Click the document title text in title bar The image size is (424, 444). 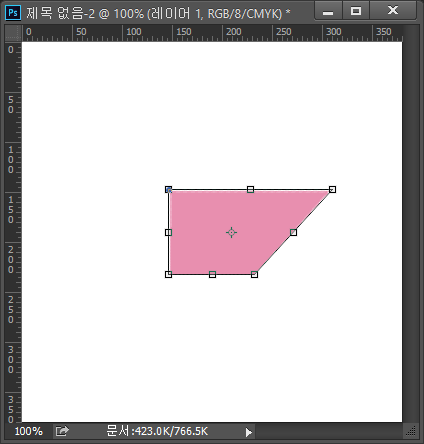coord(158,13)
